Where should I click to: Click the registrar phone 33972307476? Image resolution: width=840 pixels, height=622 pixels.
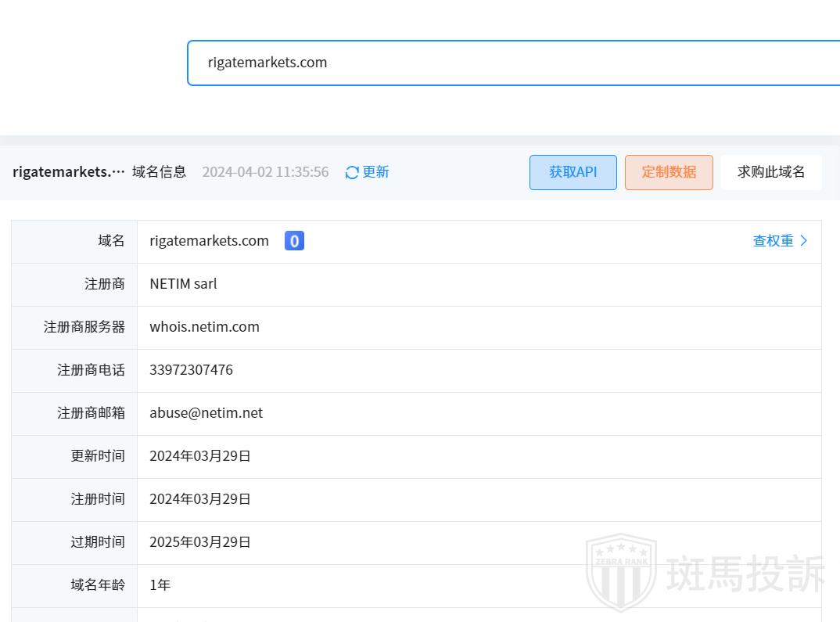tap(191, 370)
